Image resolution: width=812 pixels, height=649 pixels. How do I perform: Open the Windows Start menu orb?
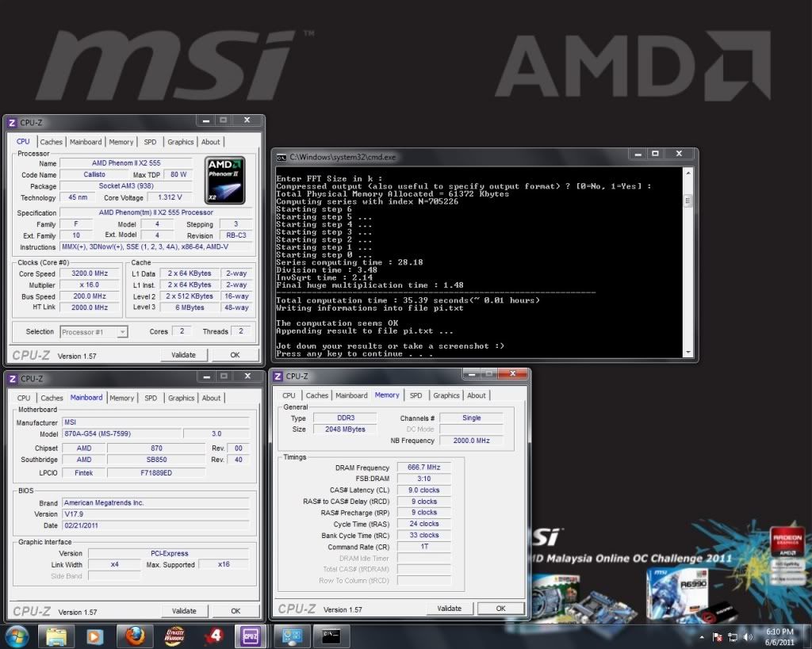[17, 636]
